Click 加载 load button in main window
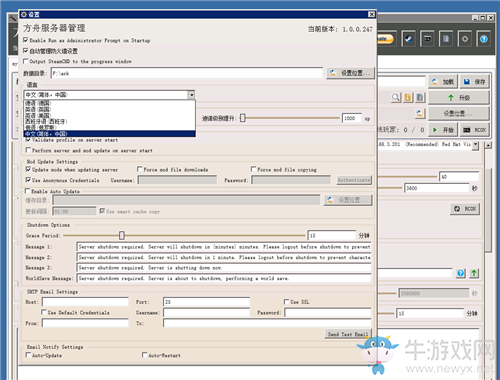This screenshot has height=380, width=500. point(443,82)
